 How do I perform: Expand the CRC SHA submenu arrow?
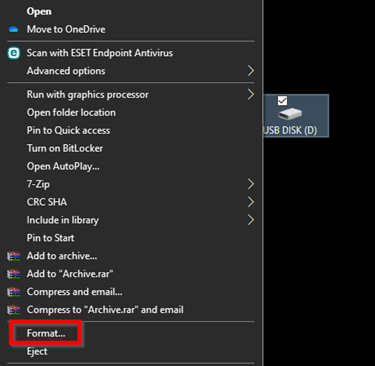(x=251, y=202)
